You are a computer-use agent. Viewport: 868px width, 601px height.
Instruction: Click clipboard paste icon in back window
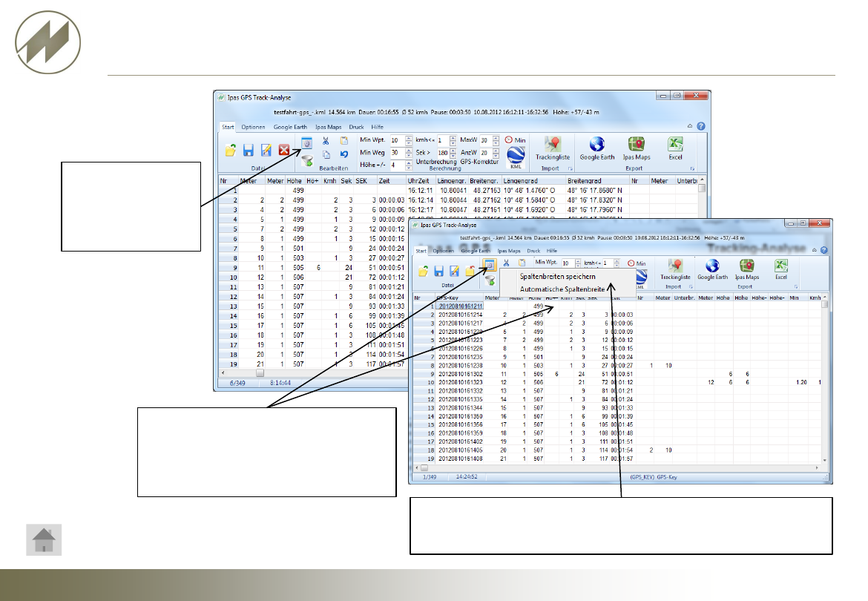pyautogui.click(x=344, y=140)
